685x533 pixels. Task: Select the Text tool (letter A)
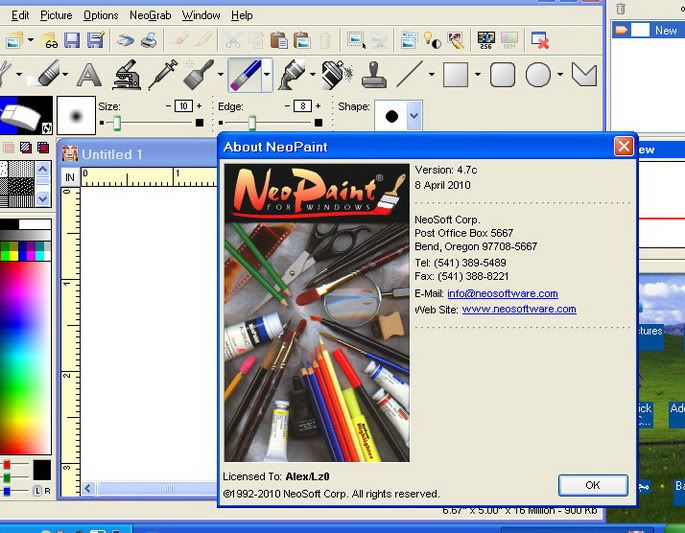coord(89,75)
